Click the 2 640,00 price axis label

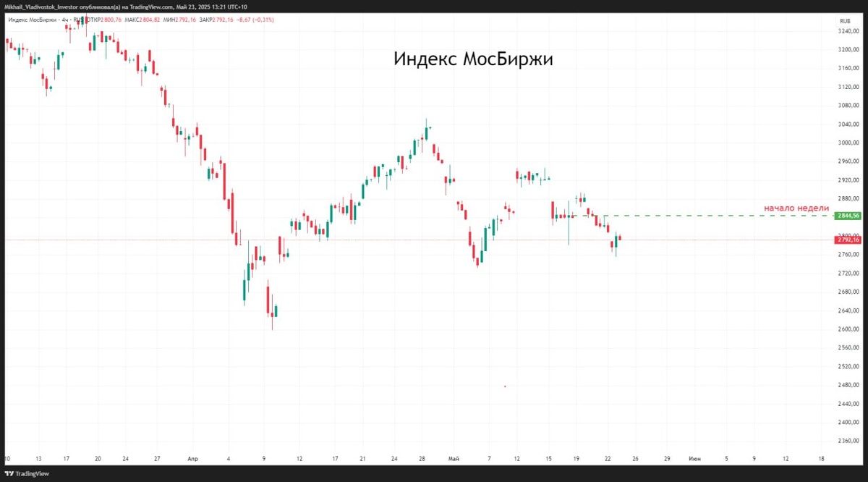coord(848,310)
